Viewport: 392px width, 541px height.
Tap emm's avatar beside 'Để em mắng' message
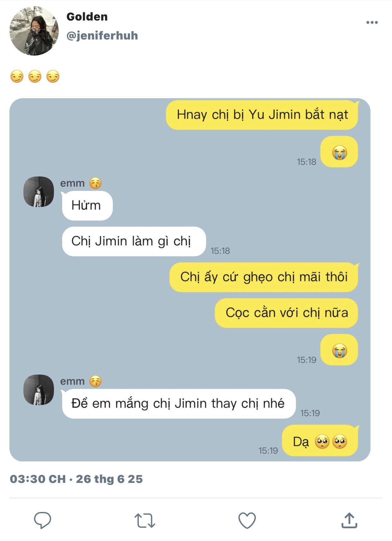[39, 390]
